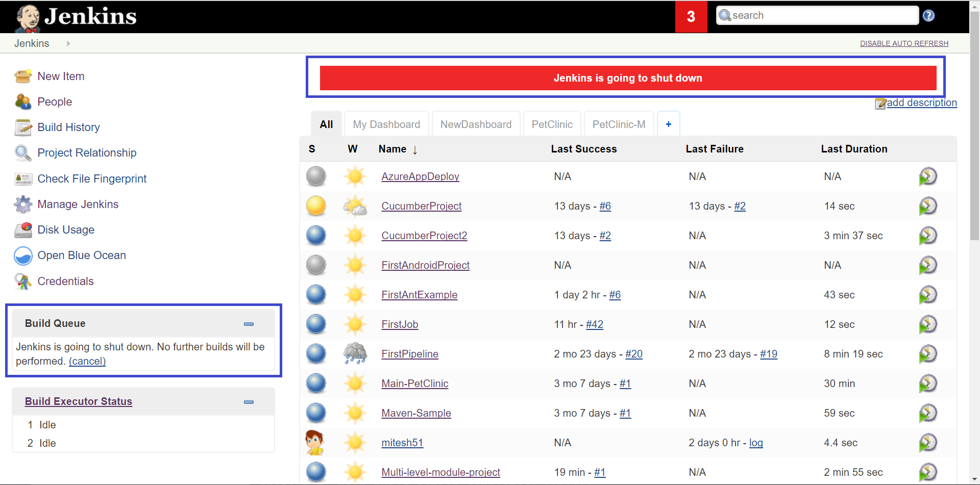This screenshot has width=980, height=485.
Task: Sort by Last Failure column header
Action: click(x=715, y=149)
